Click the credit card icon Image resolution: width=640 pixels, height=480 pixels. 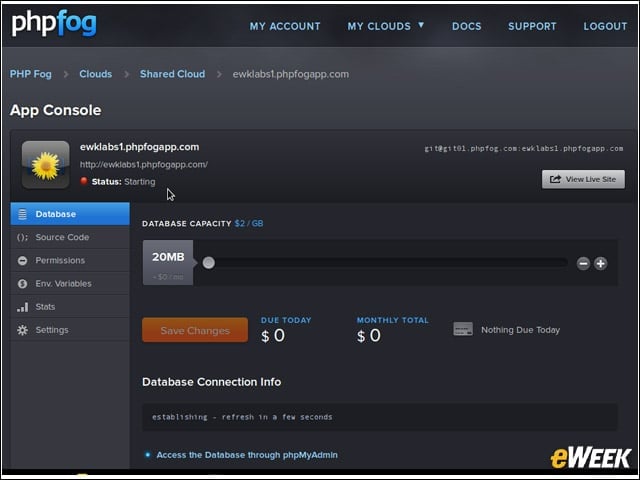pyautogui.click(x=463, y=329)
